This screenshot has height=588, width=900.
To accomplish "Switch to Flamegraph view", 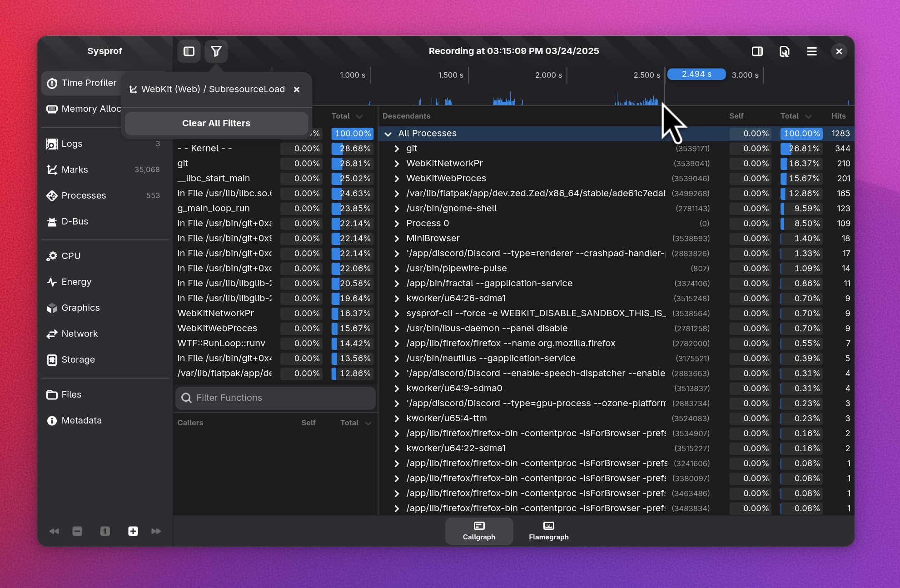I will pos(548,531).
